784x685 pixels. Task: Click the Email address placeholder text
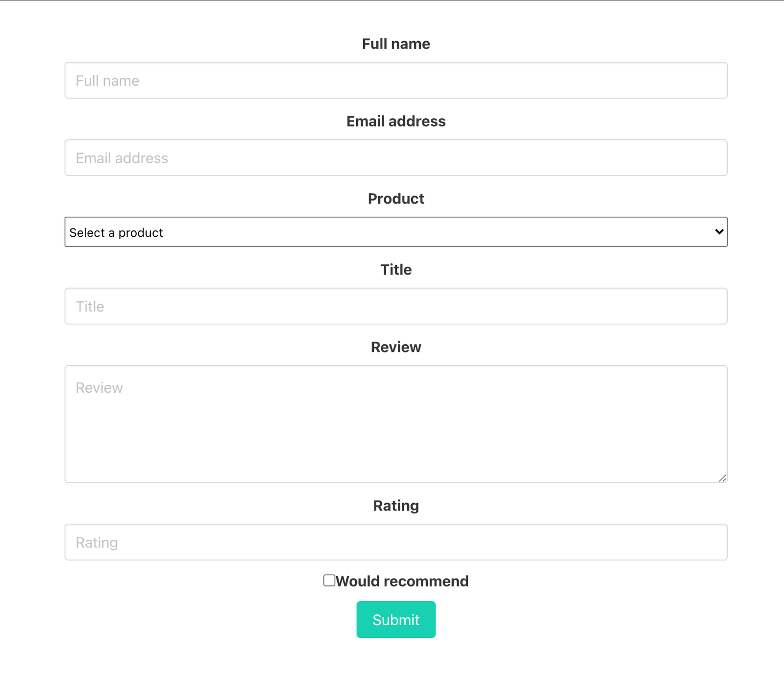(x=122, y=158)
